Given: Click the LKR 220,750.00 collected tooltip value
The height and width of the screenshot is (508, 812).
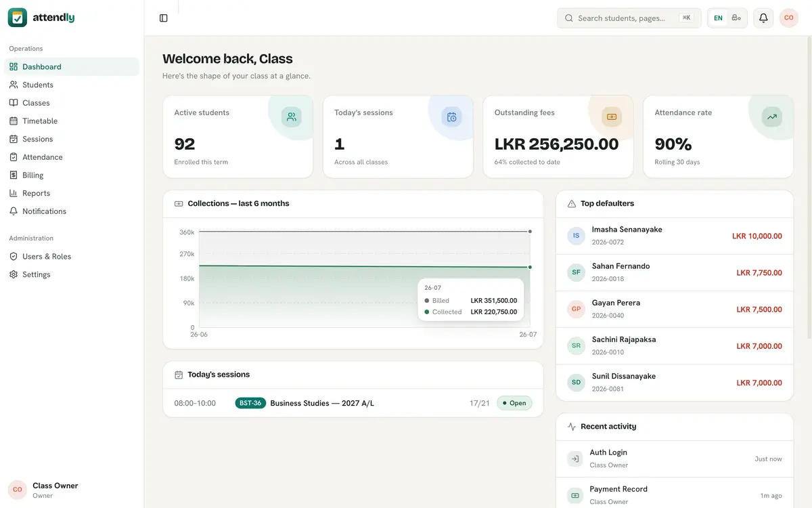Looking at the screenshot, I should (494, 312).
